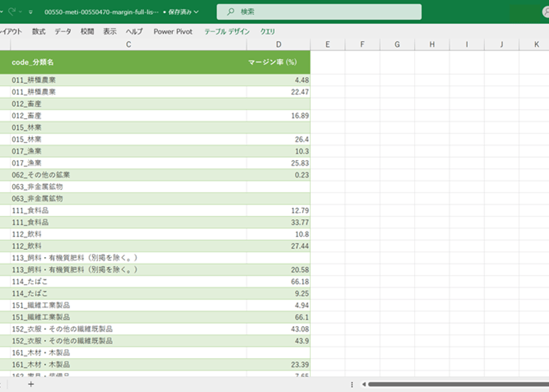Viewport: 549px width, 392px height.
Task: Select the cell with value 0.23
Action: (278, 175)
